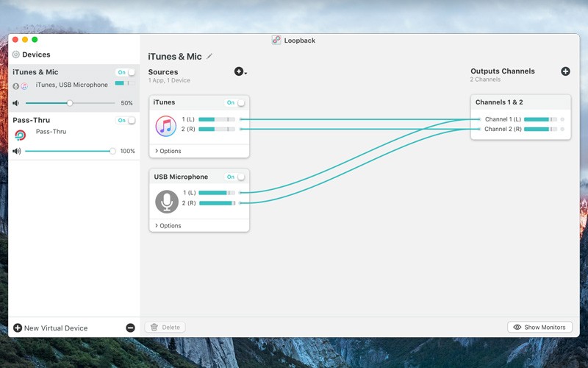Click the speaker icon for Pass-Thru device
The image size is (588, 368).
point(16,151)
